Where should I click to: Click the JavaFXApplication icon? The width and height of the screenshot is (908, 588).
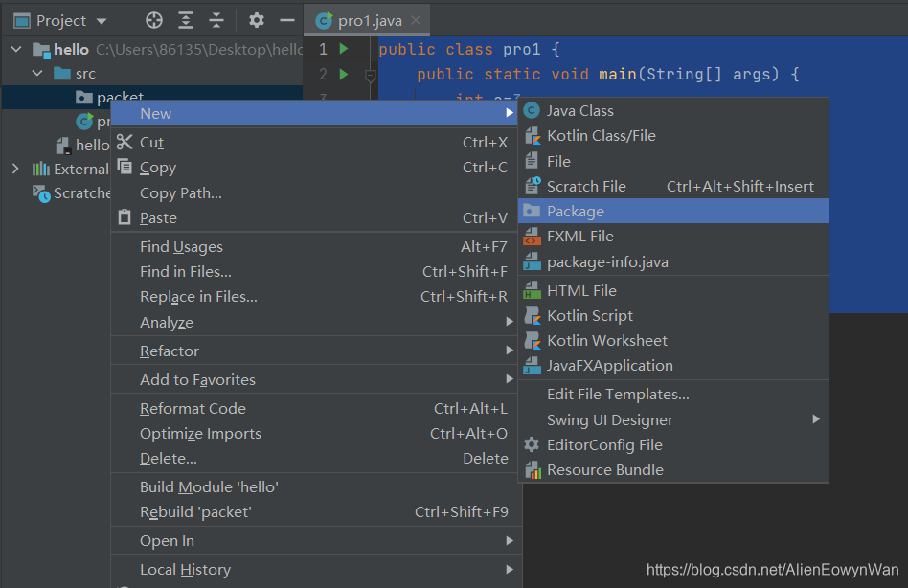[x=532, y=365]
